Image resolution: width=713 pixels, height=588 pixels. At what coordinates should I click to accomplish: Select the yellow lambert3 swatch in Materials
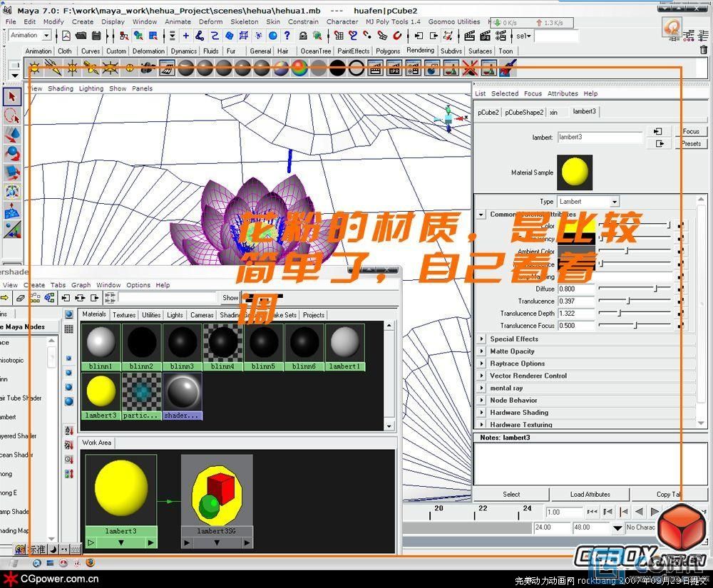tap(101, 396)
